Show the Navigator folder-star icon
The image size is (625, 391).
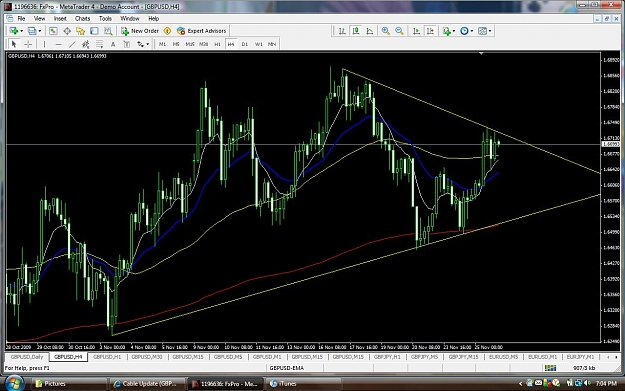[81, 31]
